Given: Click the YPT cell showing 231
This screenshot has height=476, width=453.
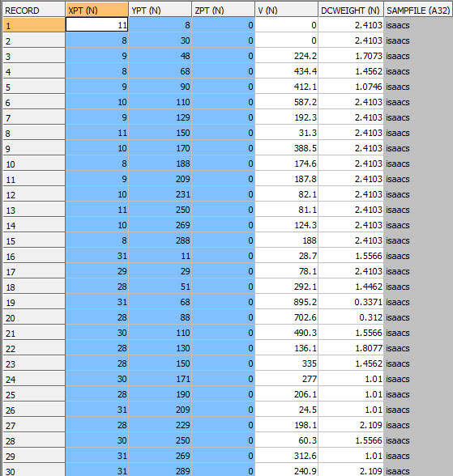Looking at the screenshot, I should point(160,194).
